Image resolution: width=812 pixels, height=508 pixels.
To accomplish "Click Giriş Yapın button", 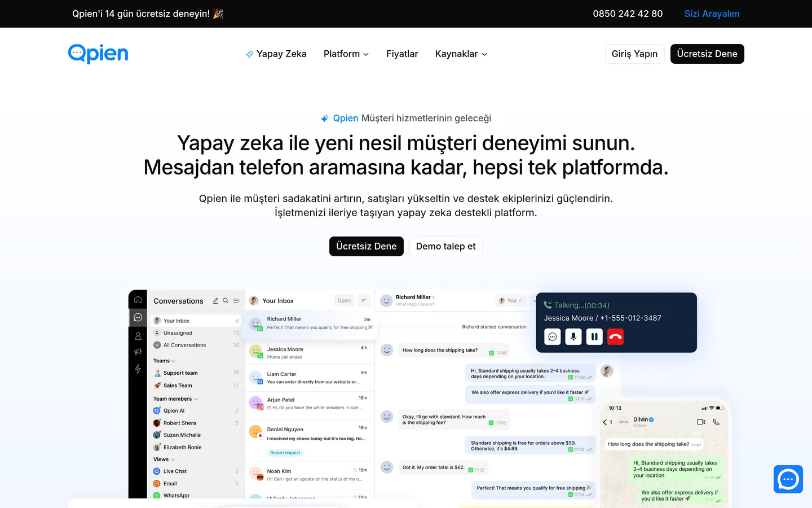I will pyautogui.click(x=635, y=54).
